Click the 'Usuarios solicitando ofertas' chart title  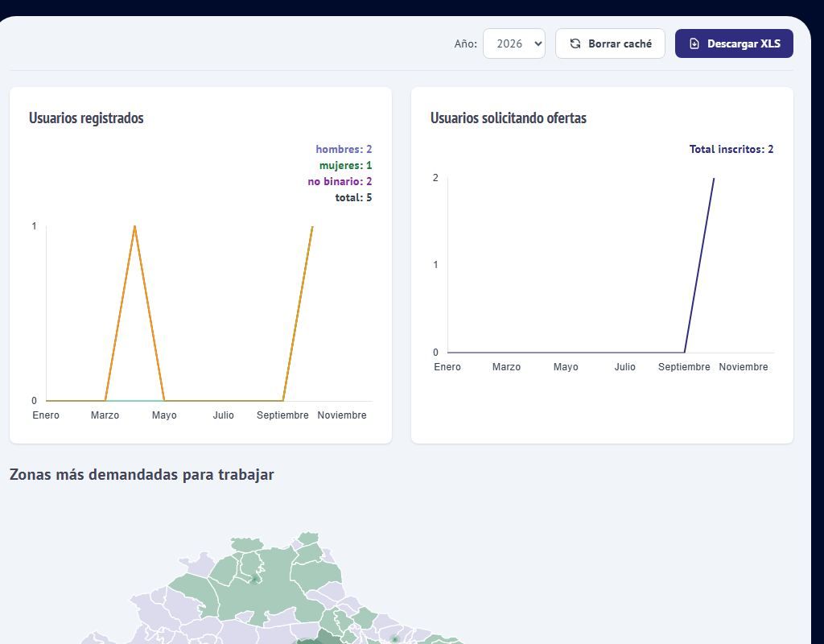pyautogui.click(x=509, y=118)
